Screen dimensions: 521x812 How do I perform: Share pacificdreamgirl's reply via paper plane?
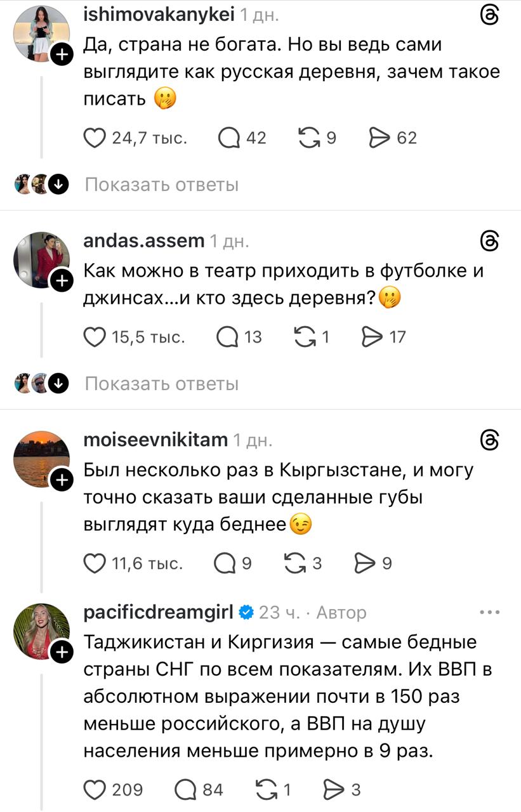[x=333, y=790]
